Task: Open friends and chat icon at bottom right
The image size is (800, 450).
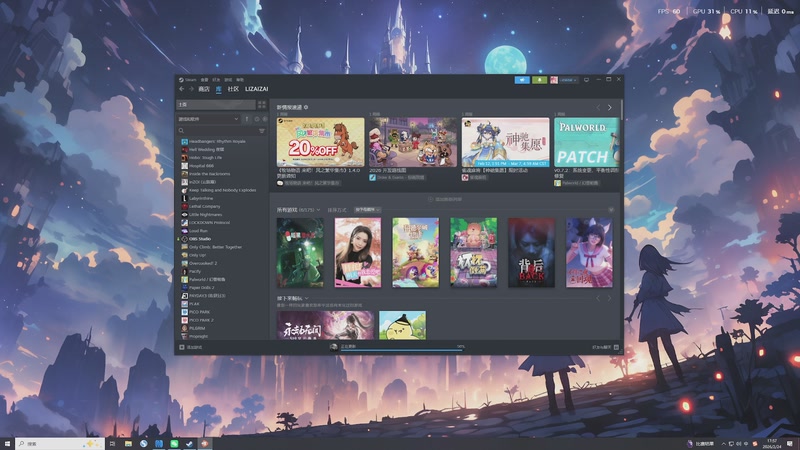Action: tap(616, 347)
